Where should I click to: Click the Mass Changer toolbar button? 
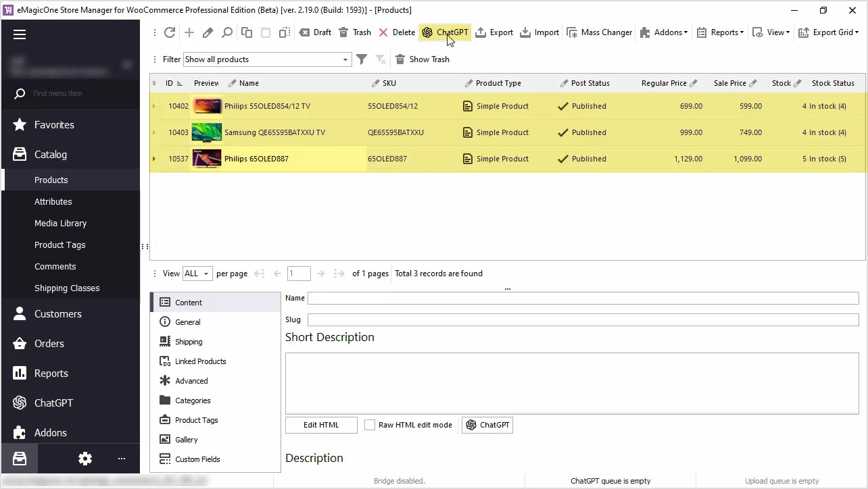[x=599, y=32]
